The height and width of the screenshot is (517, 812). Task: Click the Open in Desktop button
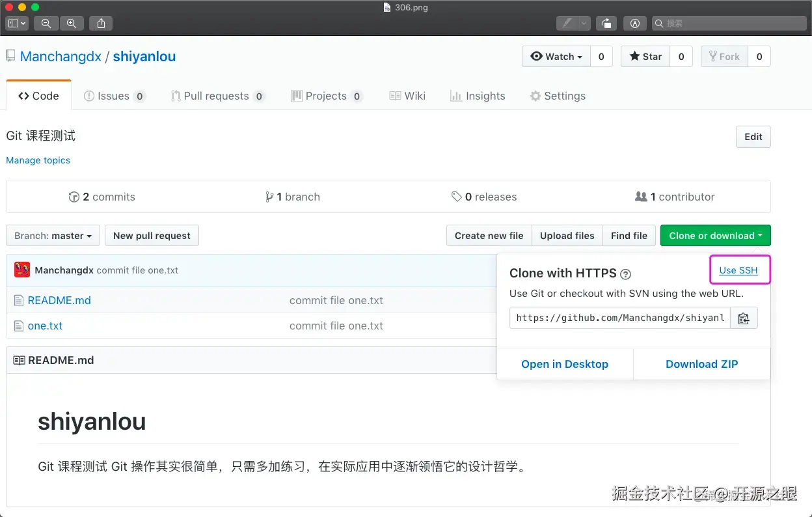tap(565, 364)
